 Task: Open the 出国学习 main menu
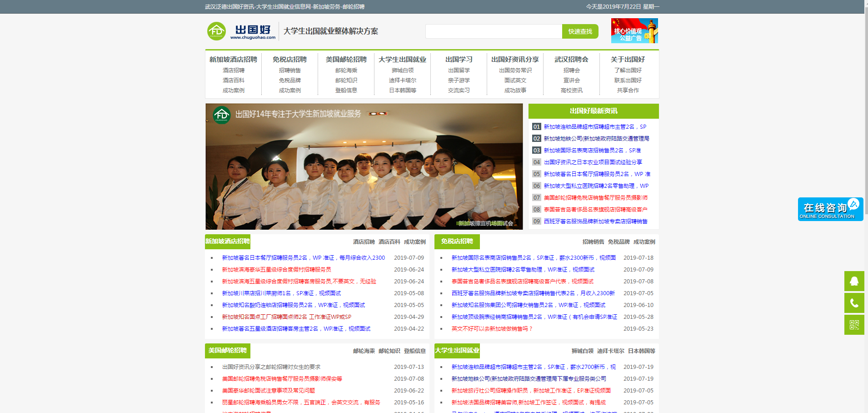click(459, 60)
